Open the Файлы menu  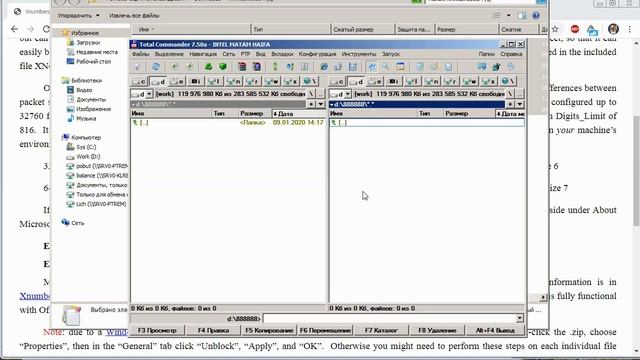point(140,54)
